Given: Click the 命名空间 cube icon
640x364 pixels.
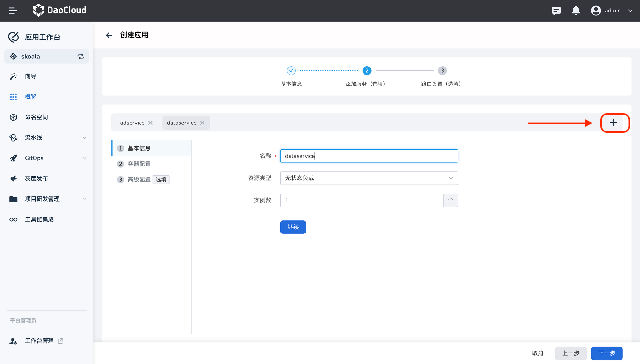Looking at the screenshot, I should click(13, 117).
